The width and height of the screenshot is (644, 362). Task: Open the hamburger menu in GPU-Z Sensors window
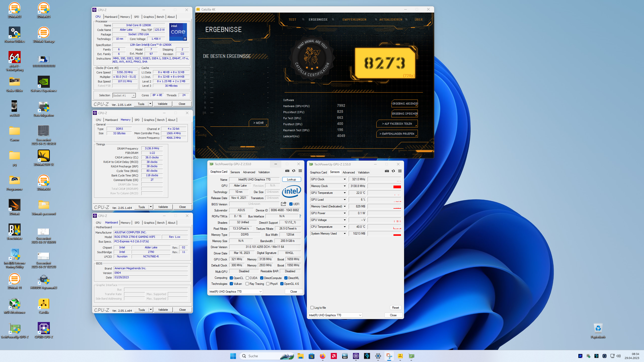pos(400,171)
